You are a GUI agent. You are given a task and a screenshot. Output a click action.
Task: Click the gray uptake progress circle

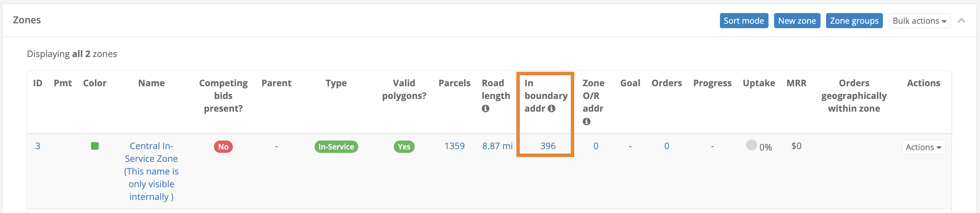(x=751, y=145)
